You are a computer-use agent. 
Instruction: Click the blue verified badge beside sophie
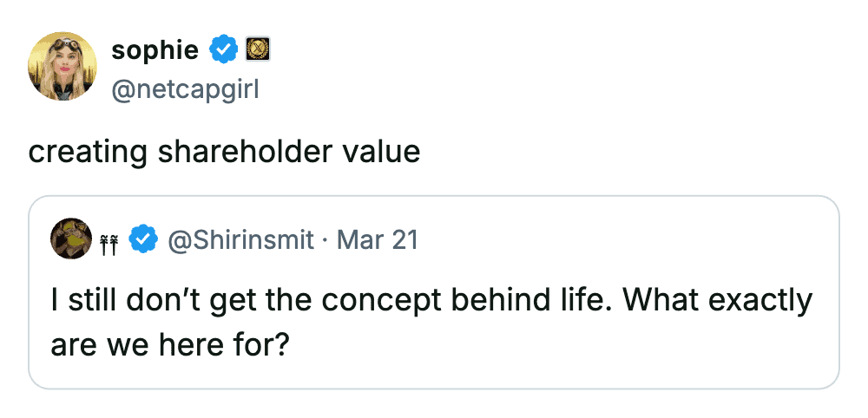(x=224, y=51)
